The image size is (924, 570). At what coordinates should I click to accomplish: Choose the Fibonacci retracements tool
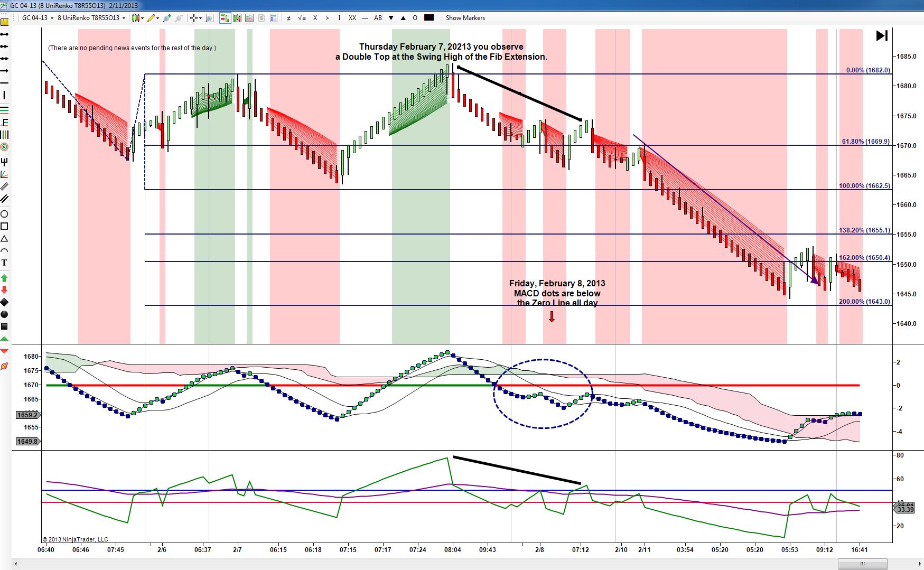tap(4, 110)
